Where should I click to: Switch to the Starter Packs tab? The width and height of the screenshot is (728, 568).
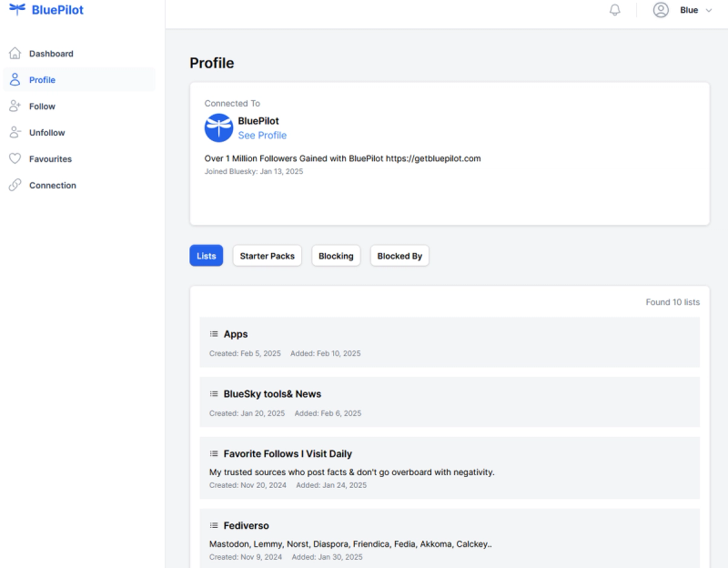pyautogui.click(x=267, y=256)
